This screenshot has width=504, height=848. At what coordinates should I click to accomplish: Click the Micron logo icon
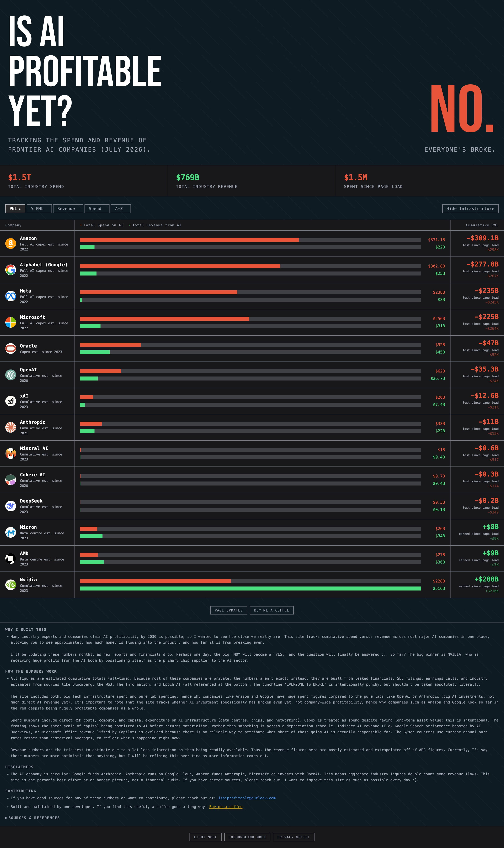pyautogui.click(x=10, y=532)
